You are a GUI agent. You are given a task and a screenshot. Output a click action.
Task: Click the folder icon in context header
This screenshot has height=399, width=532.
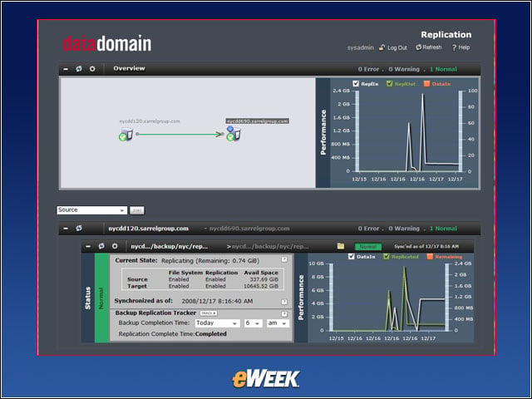click(x=341, y=246)
